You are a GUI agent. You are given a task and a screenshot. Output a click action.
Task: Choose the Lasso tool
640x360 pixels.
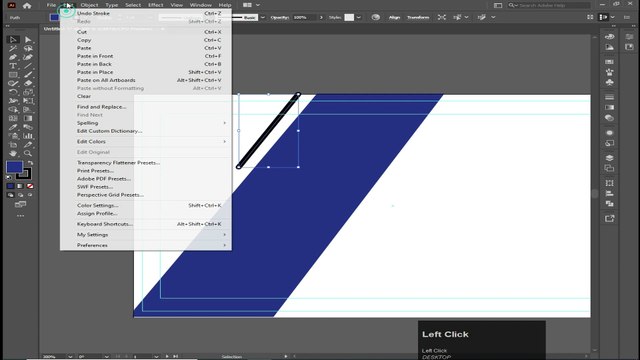pos(28,48)
